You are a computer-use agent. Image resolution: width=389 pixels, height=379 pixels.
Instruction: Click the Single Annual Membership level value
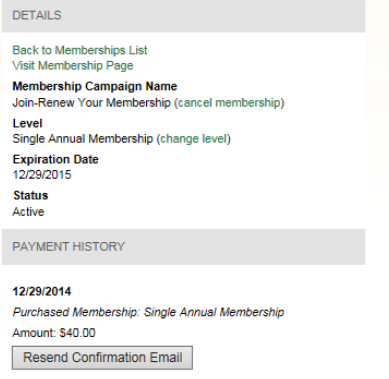83,139
